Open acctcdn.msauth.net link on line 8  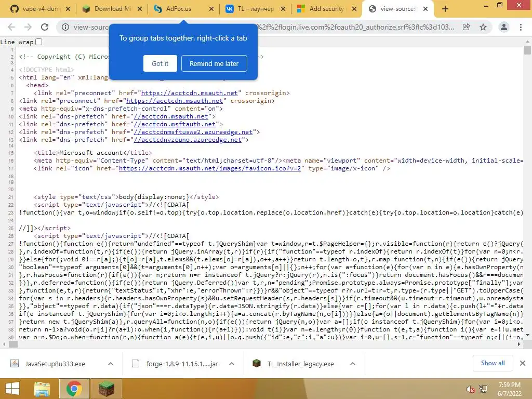click(175, 101)
